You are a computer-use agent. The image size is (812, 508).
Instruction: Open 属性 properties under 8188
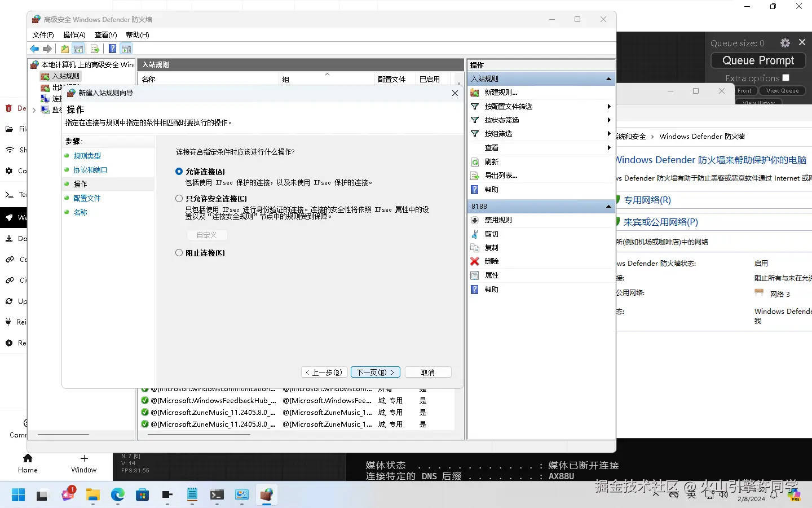pyautogui.click(x=492, y=275)
